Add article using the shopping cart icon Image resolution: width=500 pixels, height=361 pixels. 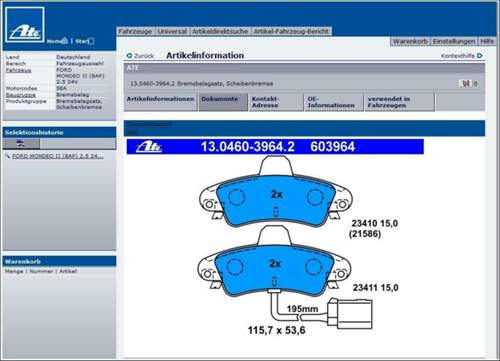pos(466,83)
